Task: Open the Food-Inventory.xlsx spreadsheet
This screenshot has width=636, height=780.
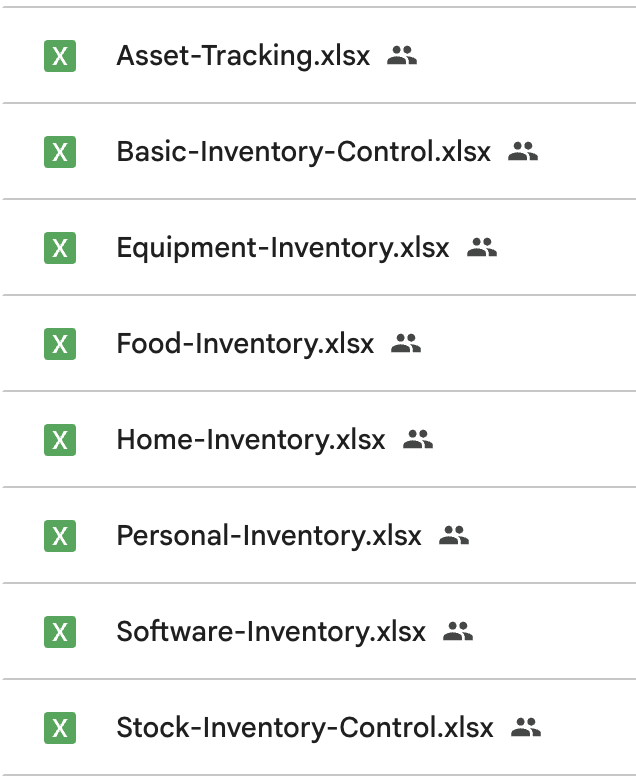Action: [245, 344]
